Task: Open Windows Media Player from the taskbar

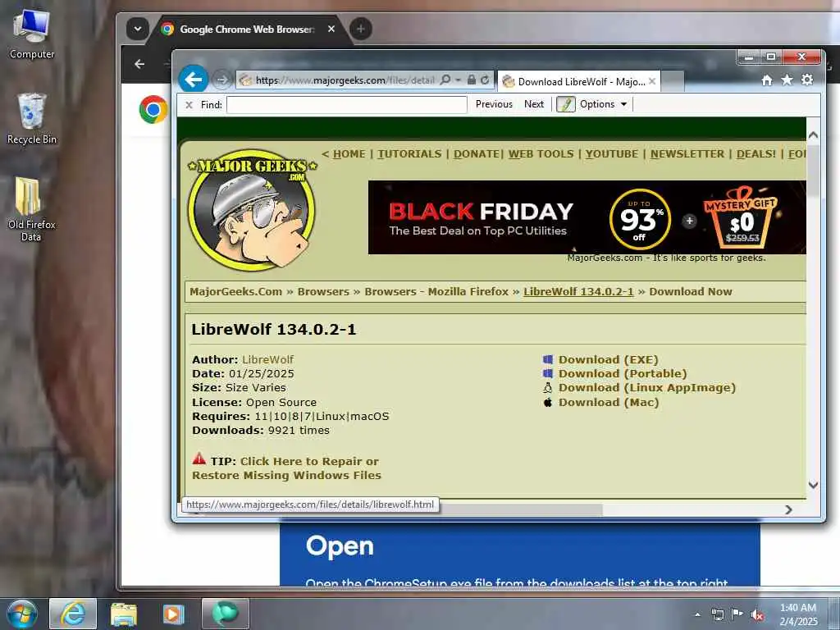Action: tap(173, 614)
